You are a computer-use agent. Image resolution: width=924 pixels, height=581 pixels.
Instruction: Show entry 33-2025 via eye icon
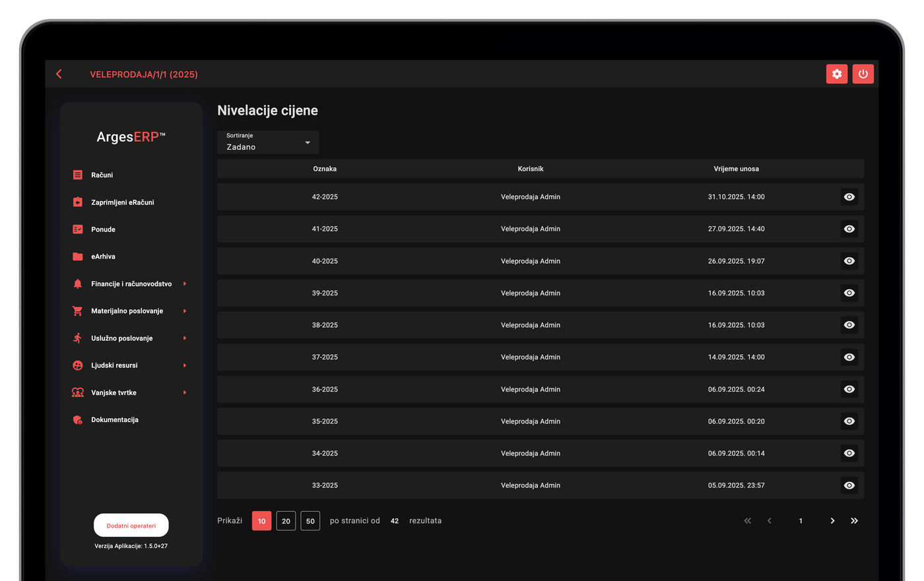pyautogui.click(x=849, y=485)
